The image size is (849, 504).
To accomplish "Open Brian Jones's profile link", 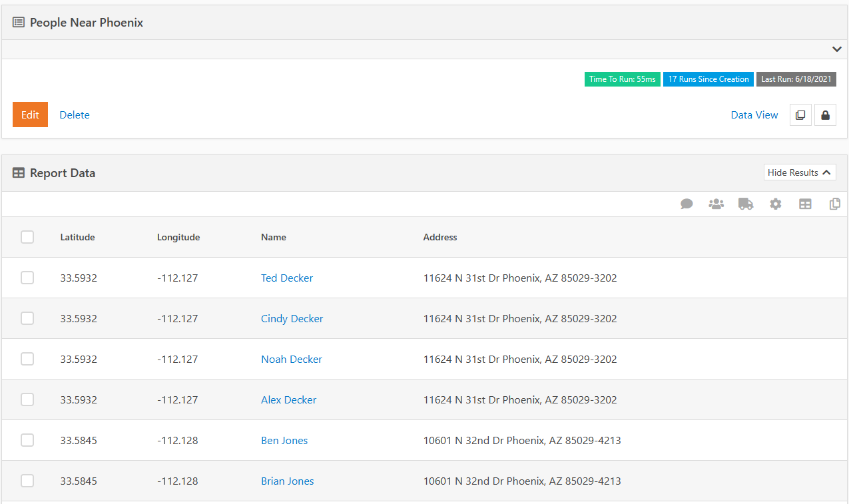I will click(288, 481).
